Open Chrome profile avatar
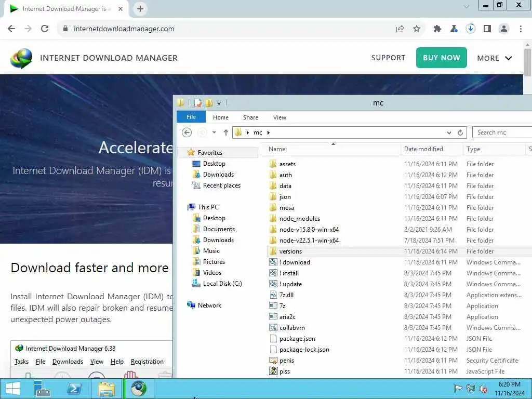The width and height of the screenshot is (532, 399). 504,29
